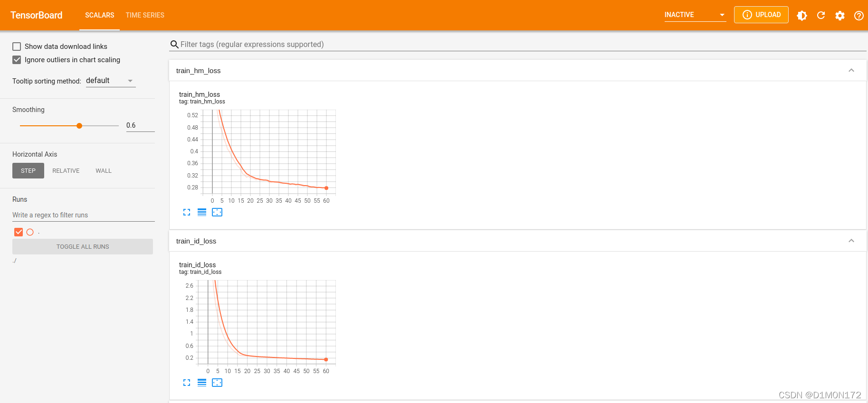
Task: Click the TensorBoard logo text
Action: pos(37,15)
